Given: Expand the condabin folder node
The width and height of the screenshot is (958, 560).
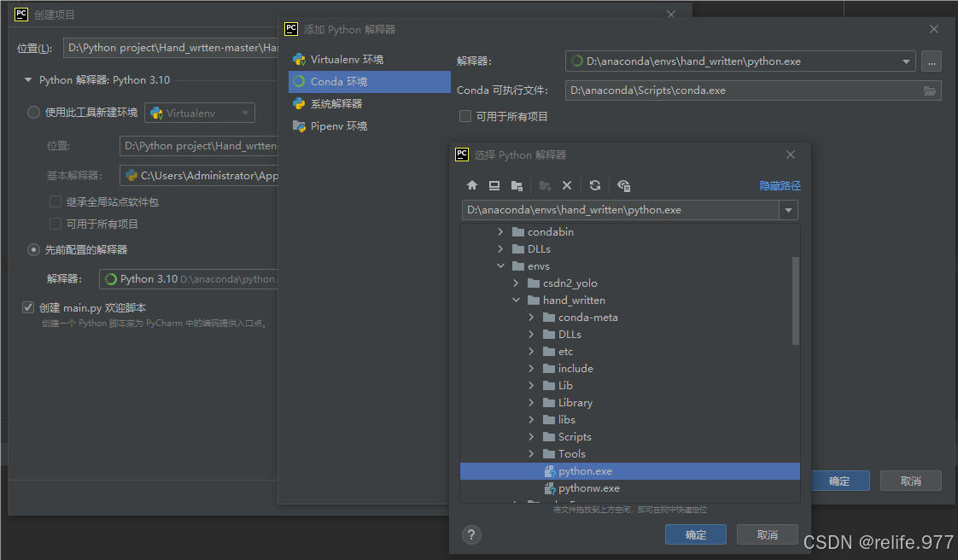Looking at the screenshot, I should point(500,232).
